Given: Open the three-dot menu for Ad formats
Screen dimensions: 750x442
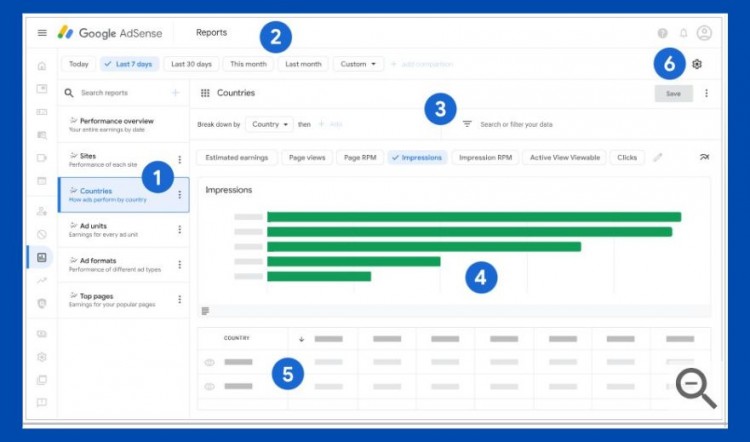Looking at the screenshot, I should click(x=180, y=265).
